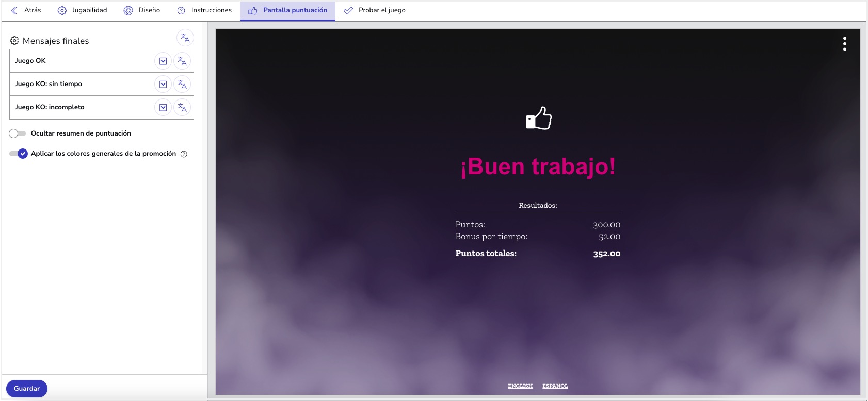The image size is (868, 401).
Task: Click the Puntos totales: label
Action: (486, 254)
